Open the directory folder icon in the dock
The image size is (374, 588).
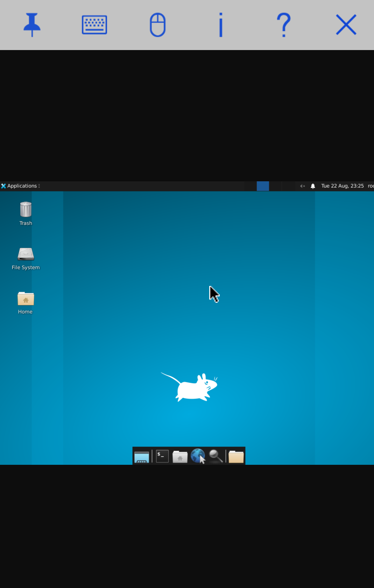(x=236, y=456)
